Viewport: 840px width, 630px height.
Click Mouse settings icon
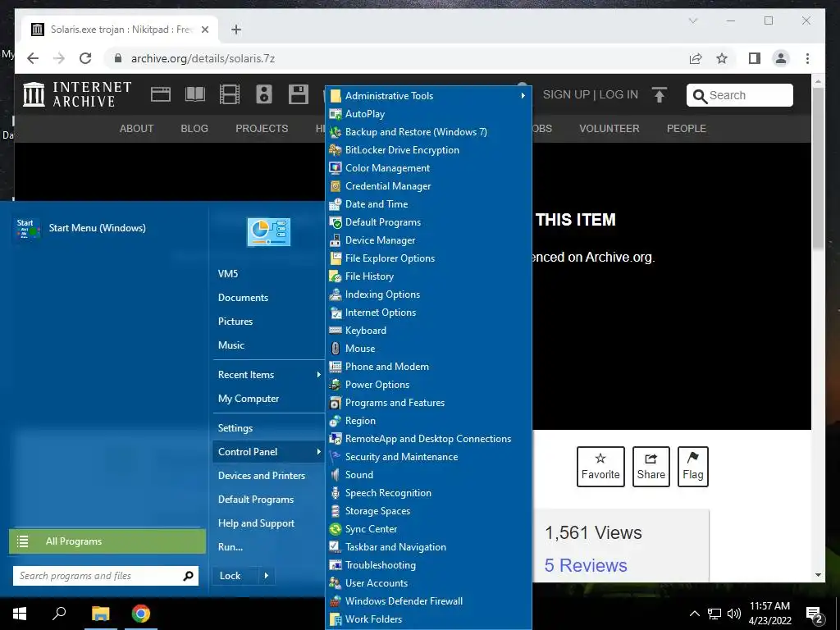[x=336, y=348]
